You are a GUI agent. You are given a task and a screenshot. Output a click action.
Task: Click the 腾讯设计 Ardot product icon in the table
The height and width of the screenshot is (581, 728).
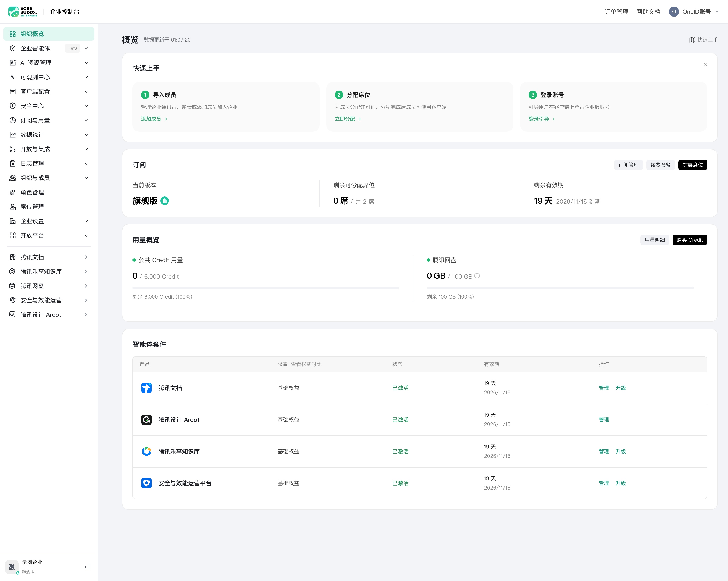146,419
